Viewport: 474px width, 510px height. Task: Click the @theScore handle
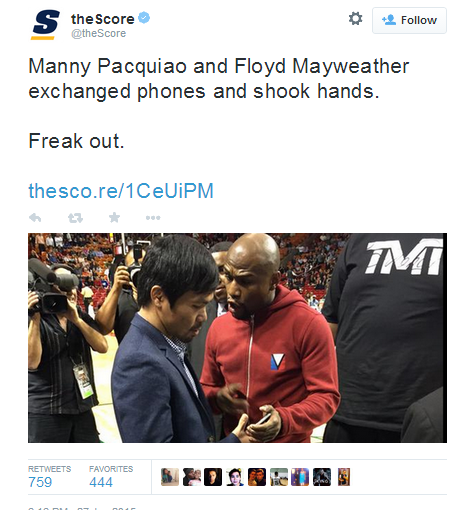pyautogui.click(x=98, y=33)
